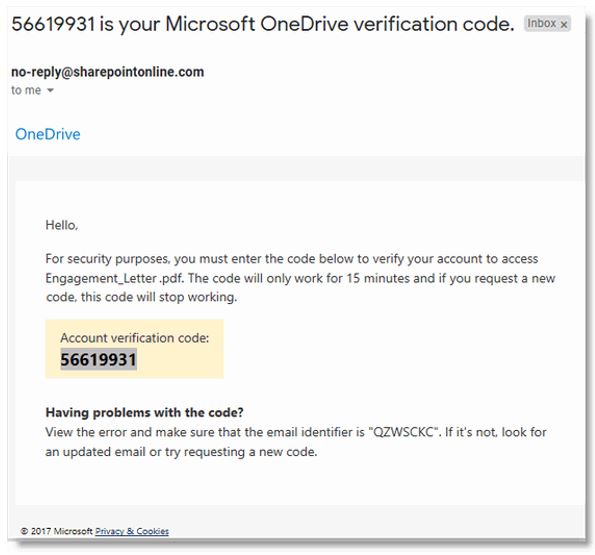Viewport: 595px width, 555px height.
Task: Click the '© 2017 Microsoft' footer text
Action: pyautogui.click(x=57, y=531)
